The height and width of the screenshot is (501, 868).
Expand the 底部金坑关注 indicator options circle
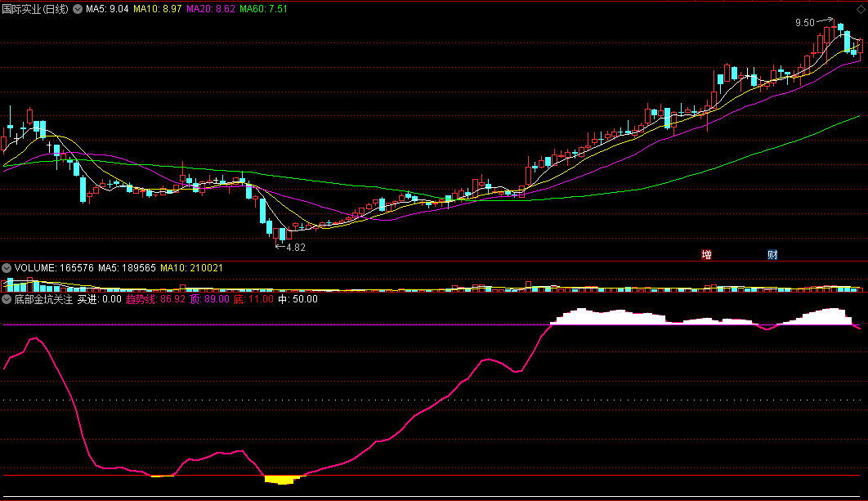click(7, 299)
